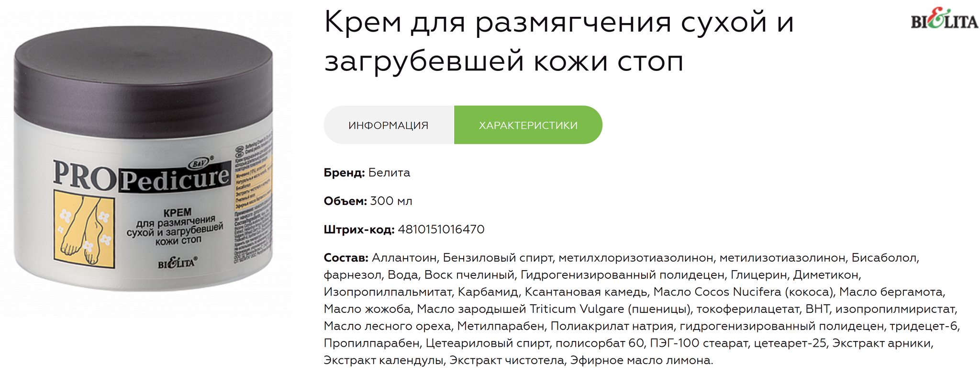Click the barcode number 4810151016470
This screenshot has width=980, height=388.
pos(441,229)
